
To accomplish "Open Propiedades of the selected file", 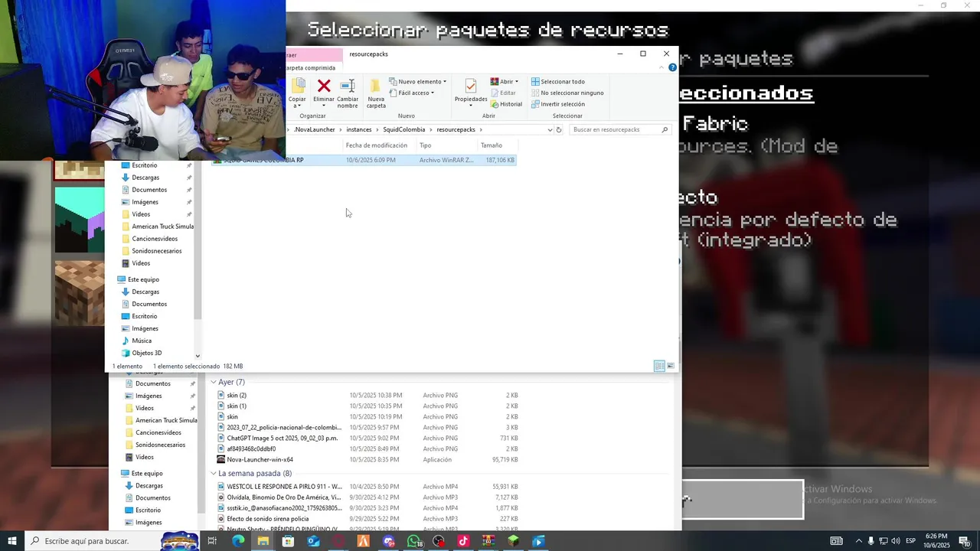I will pyautogui.click(x=471, y=90).
